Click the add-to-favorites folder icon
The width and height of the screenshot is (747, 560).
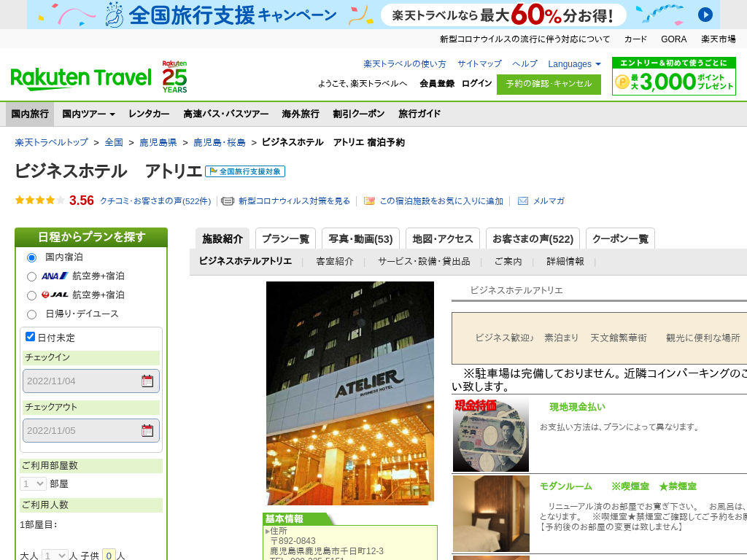(368, 201)
